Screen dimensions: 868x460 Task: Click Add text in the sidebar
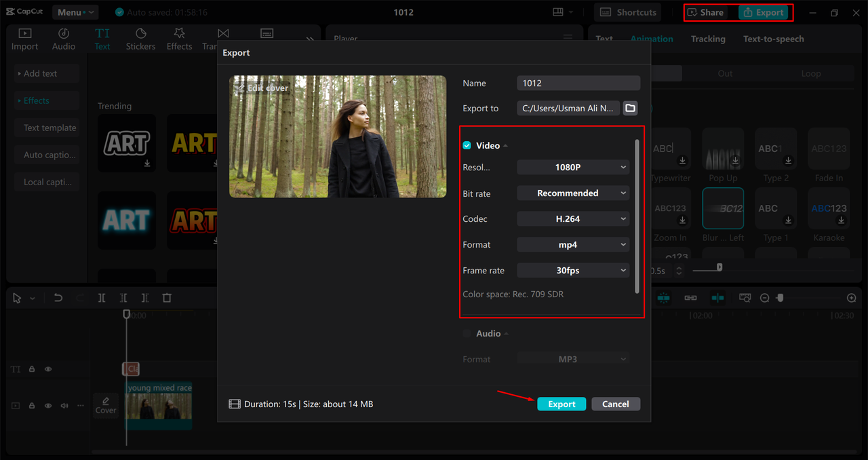[x=47, y=73]
